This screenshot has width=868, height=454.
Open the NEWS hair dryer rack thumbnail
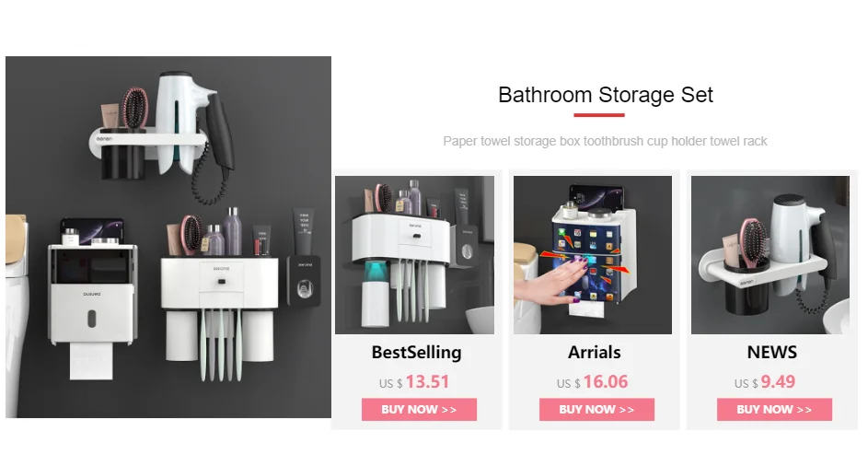pyautogui.click(x=770, y=255)
